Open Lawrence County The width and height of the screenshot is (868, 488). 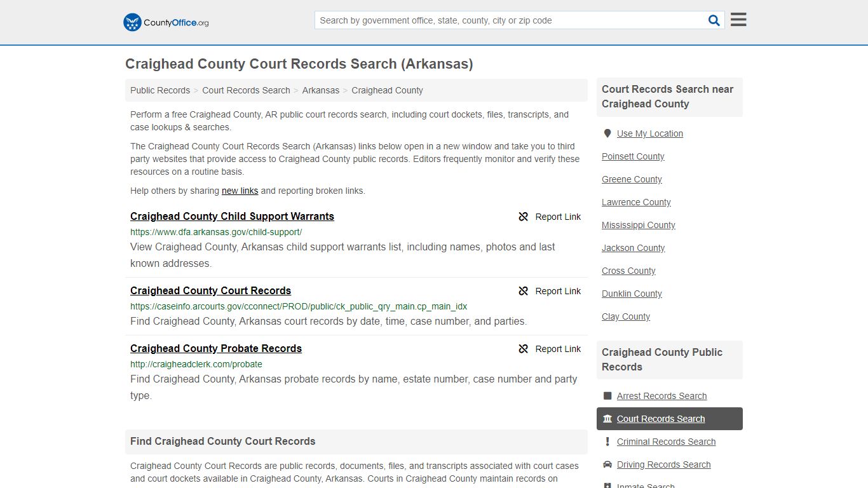(636, 202)
